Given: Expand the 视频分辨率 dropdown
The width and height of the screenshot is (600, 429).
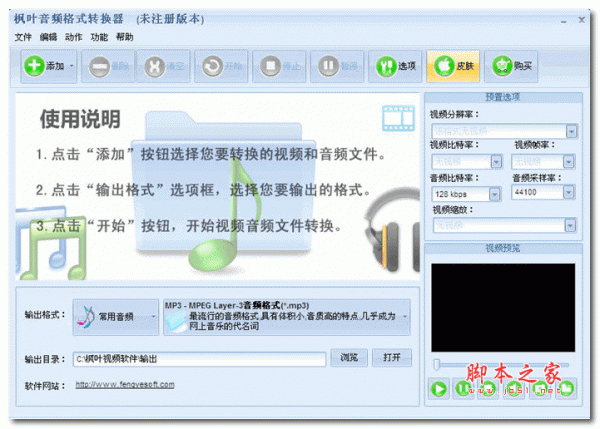Looking at the screenshot, I should (571, 132).
